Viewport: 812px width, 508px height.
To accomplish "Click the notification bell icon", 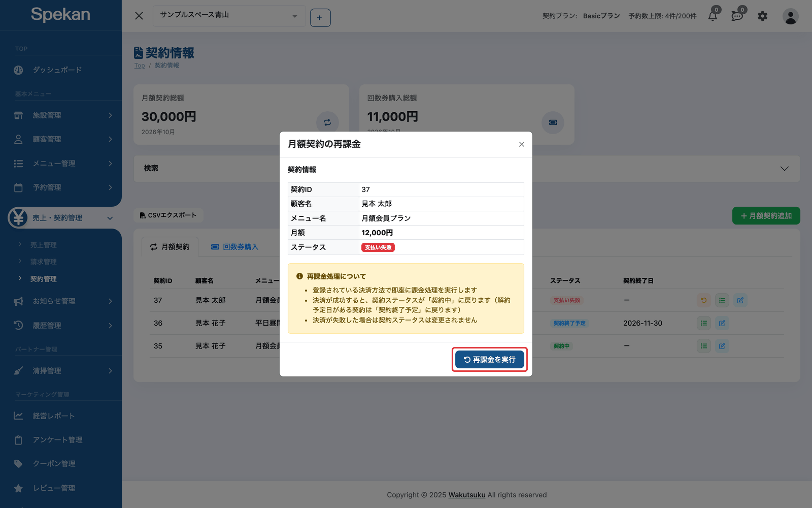I will (x=713, y=16).
